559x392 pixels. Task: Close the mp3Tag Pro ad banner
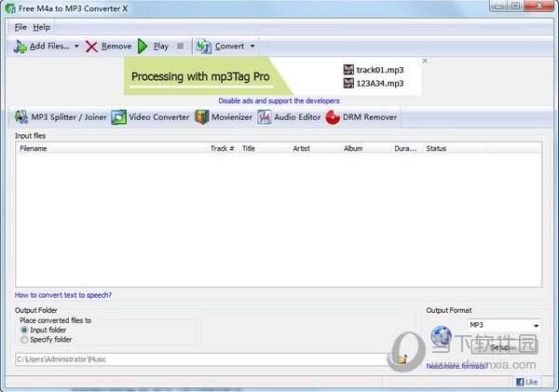coord(425,61)
